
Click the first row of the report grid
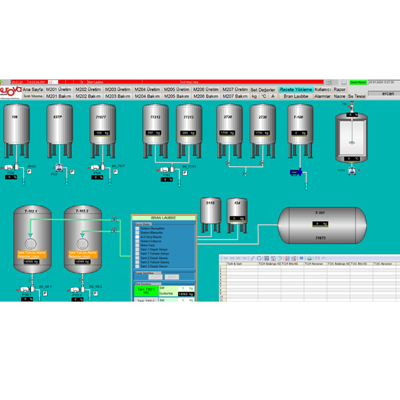(310, 268)
